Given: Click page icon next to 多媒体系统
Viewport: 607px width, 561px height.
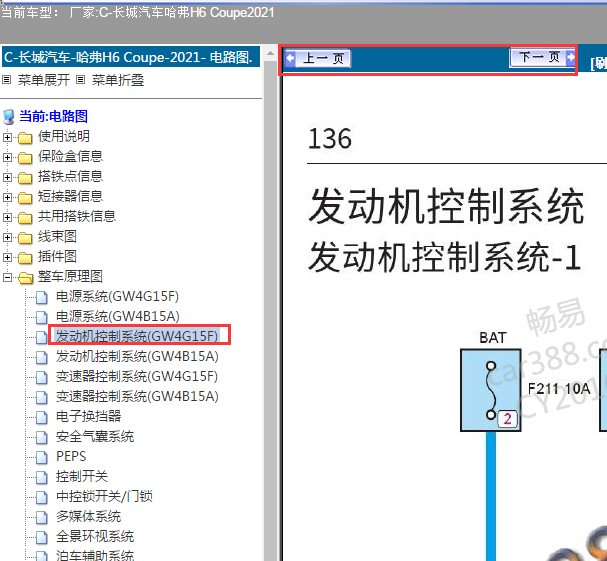Looking at the screenshot, I should [x=42, y=517].
